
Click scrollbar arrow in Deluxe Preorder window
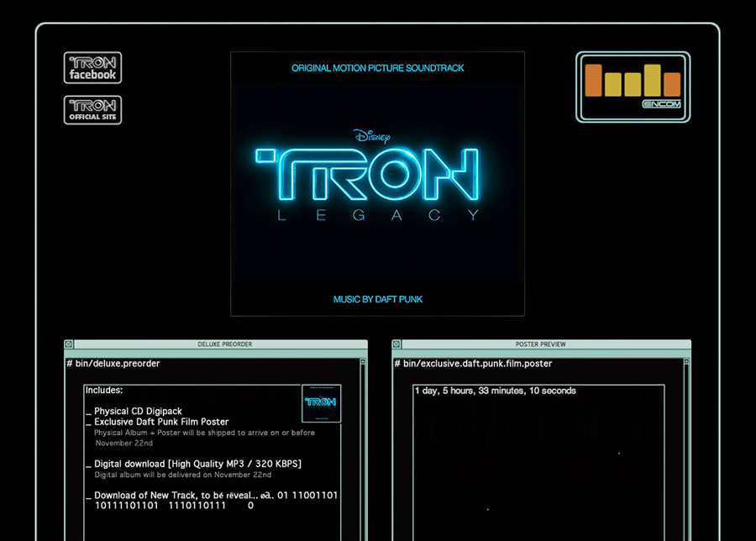[x=363, y=361]
